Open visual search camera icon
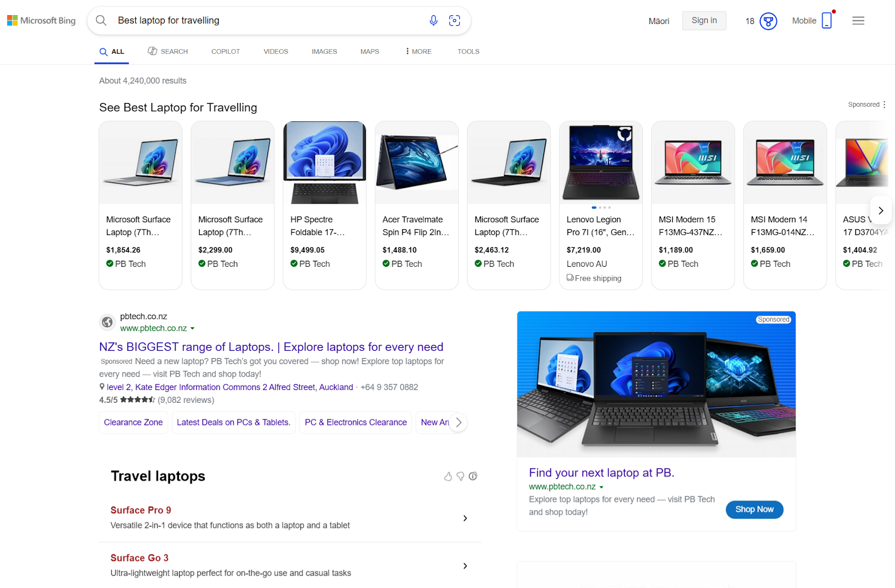The height and width of the screenshot is (588, 895). pos(455,21)
